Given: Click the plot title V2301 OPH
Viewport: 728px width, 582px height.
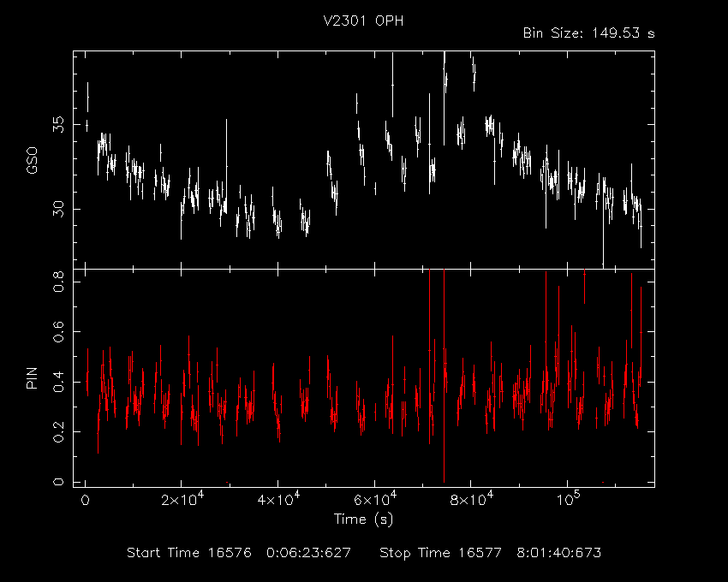Looking at the screenshot, I should click(363, 21).
